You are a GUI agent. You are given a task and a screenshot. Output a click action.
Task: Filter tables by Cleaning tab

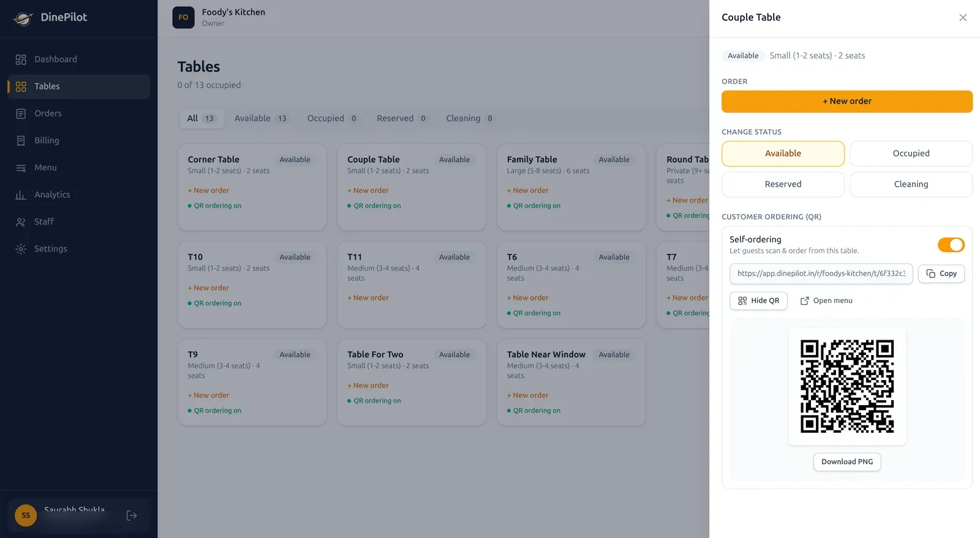tap(470, 118)
